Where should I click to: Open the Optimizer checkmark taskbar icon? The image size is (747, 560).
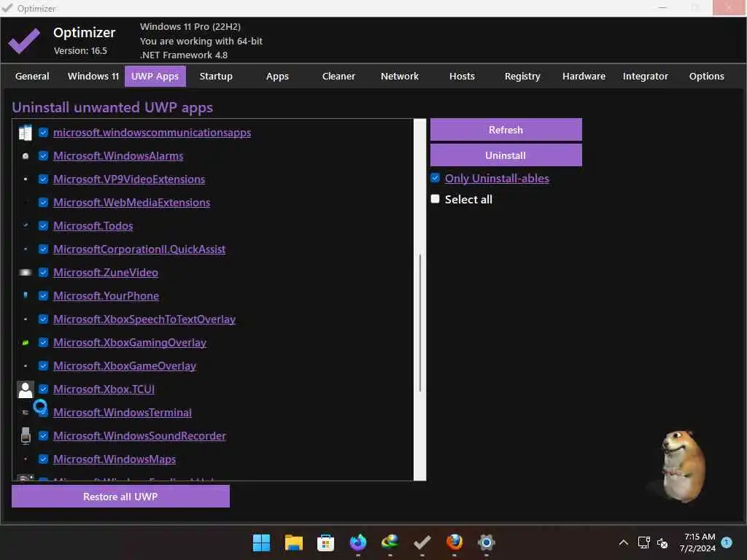(422, 542)
